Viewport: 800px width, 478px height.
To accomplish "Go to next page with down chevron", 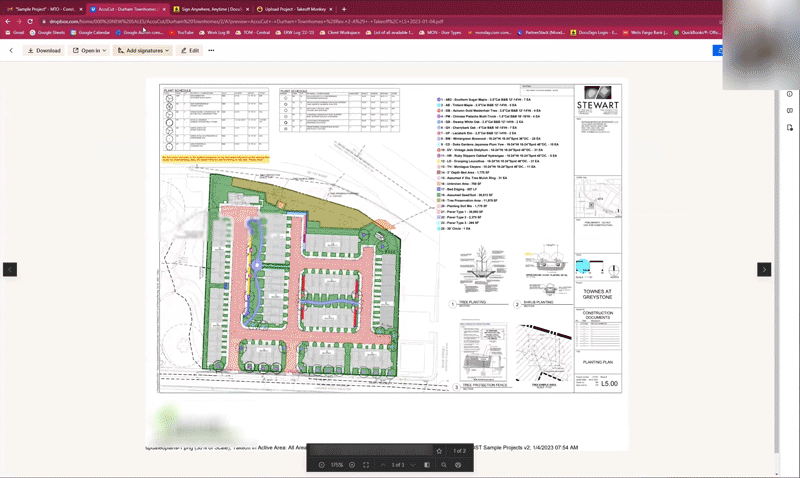I will tap(413, 465).
